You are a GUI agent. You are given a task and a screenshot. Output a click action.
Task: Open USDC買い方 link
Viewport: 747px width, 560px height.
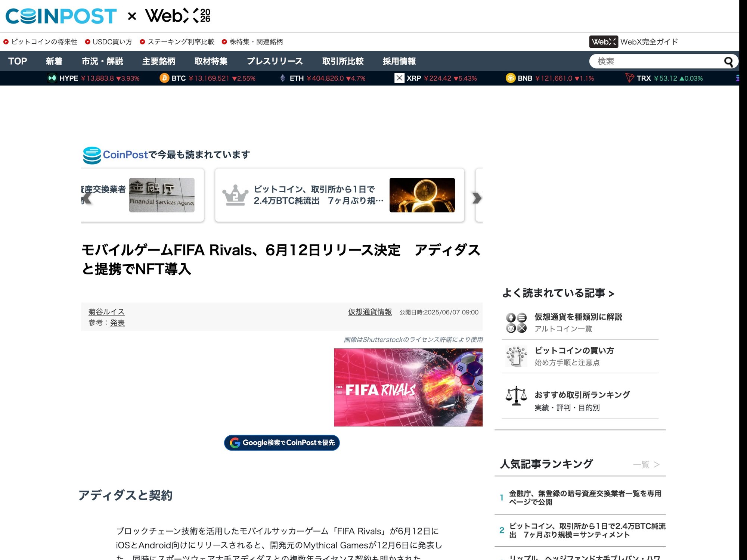tap(112, 42)
